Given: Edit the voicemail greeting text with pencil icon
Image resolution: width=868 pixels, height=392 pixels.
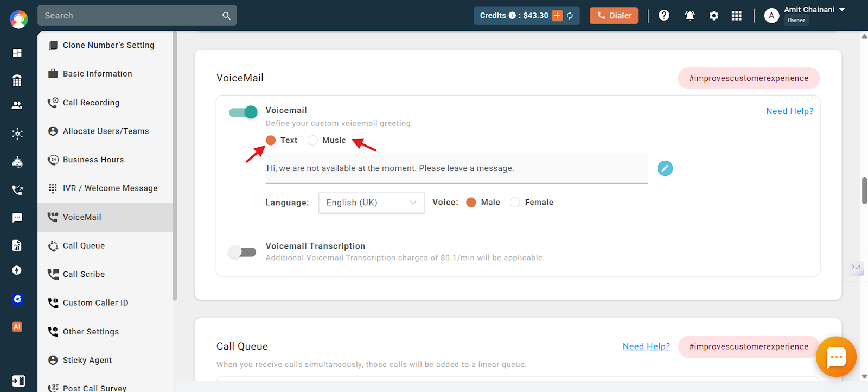Looking at the screenshot, I should click(x=665, y=168).
